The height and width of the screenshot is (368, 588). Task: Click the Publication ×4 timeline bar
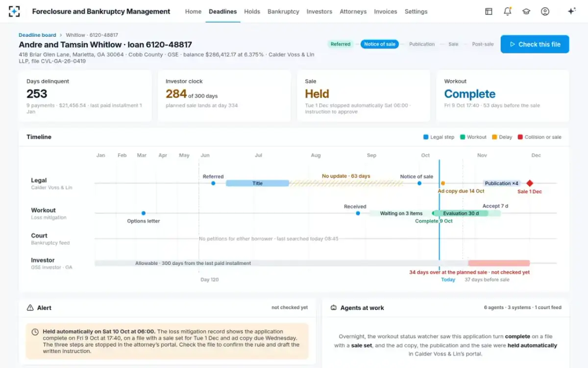coord(501,184)
